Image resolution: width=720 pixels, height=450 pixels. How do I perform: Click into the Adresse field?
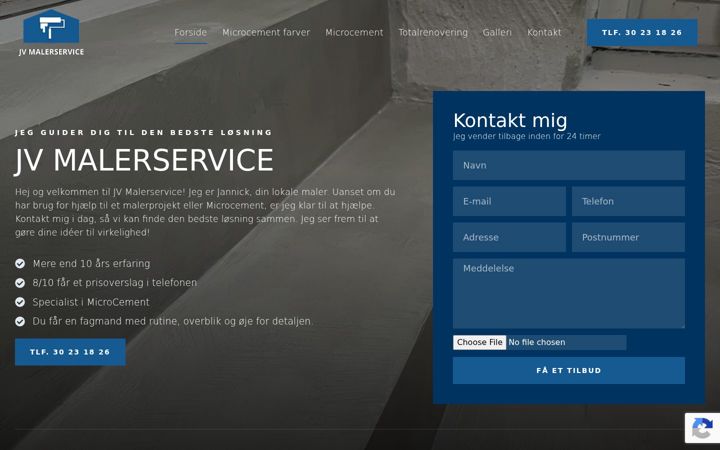click(509, 237)
